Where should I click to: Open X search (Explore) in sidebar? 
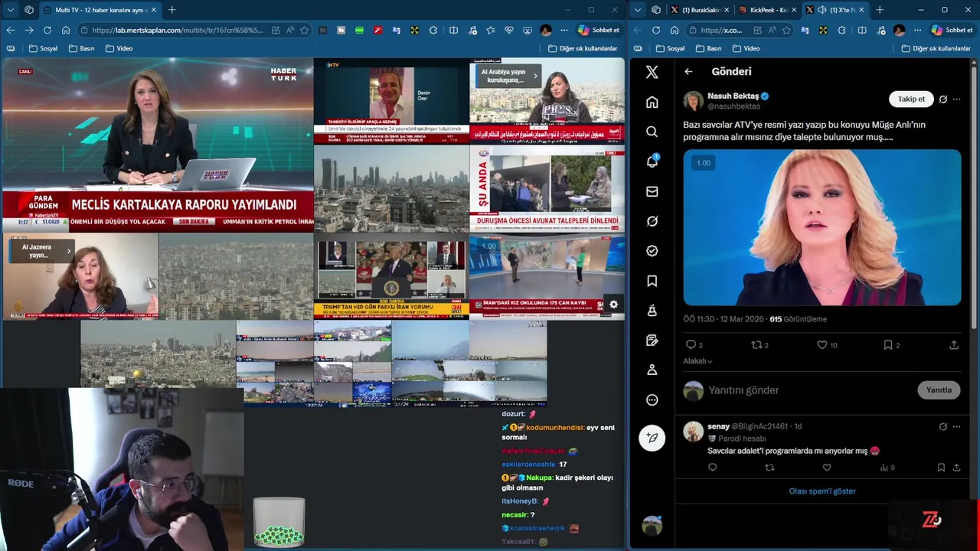[x=652, y=132]
